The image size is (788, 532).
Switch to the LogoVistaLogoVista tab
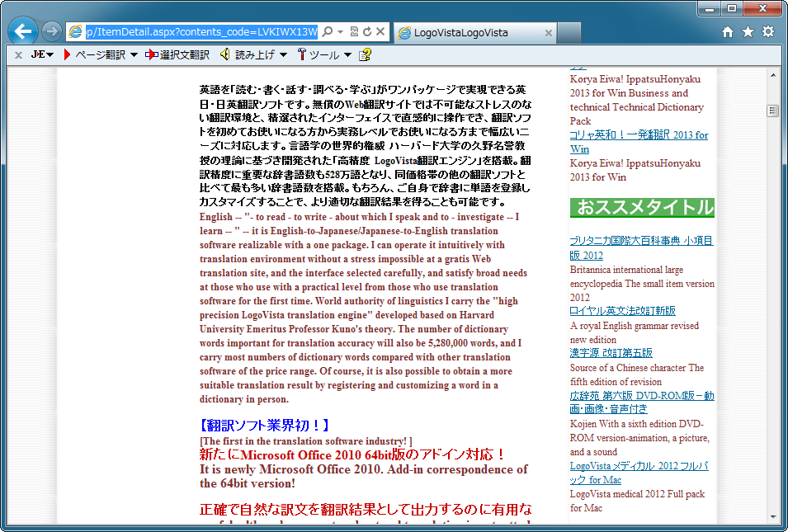click(475, 33)
